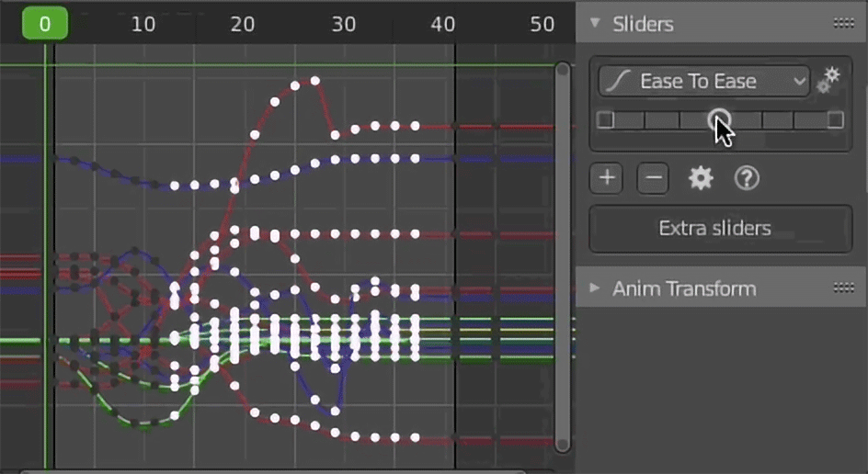Click right square end of slider
868x474 pixels.
tap(835, 120)
